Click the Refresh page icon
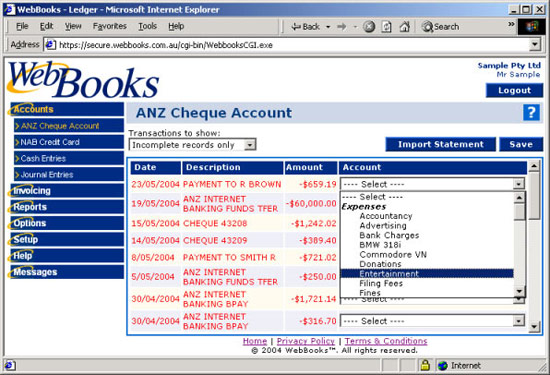This screenshot has width=550, height=375. tap(386, 27)
